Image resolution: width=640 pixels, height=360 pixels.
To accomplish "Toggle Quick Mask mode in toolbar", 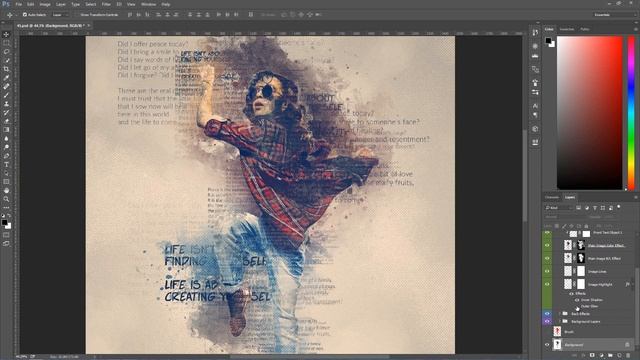I will [6, 235].
